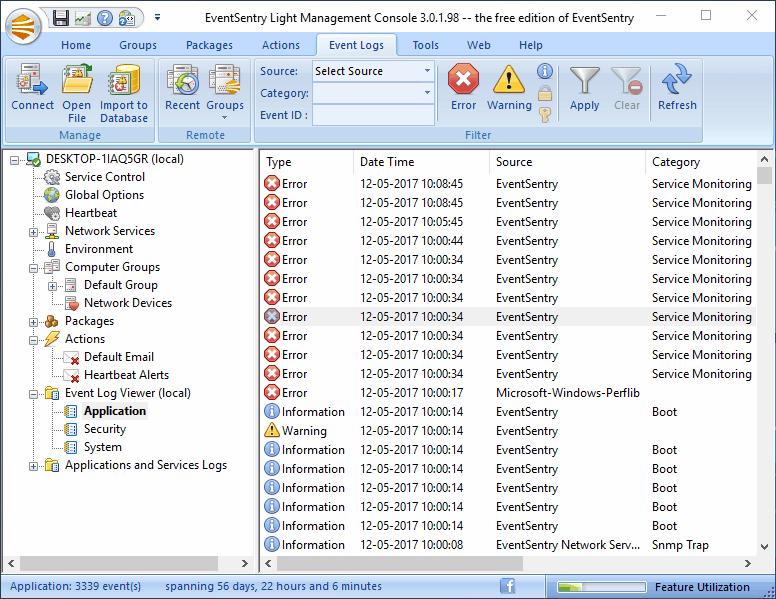Click the Apply filter funnel button
The width and height of the screenshot is (776, 599).
584,87
